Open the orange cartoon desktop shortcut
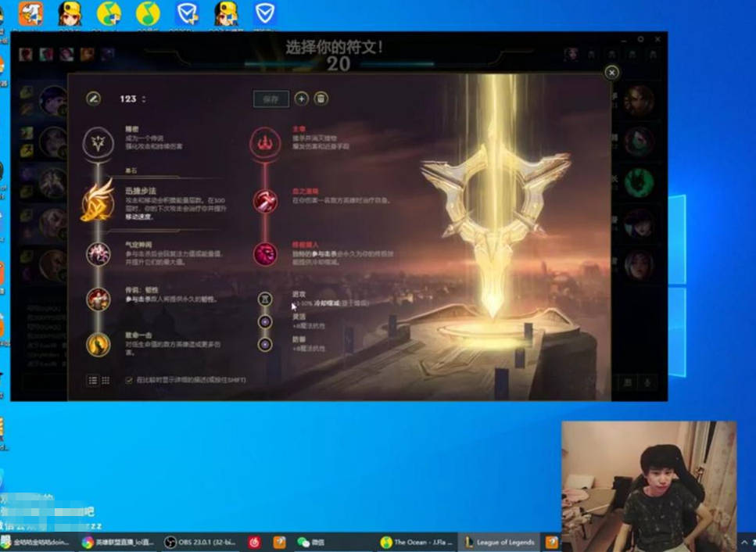This screenshot has width=756, height=552. tap(30, 13)
